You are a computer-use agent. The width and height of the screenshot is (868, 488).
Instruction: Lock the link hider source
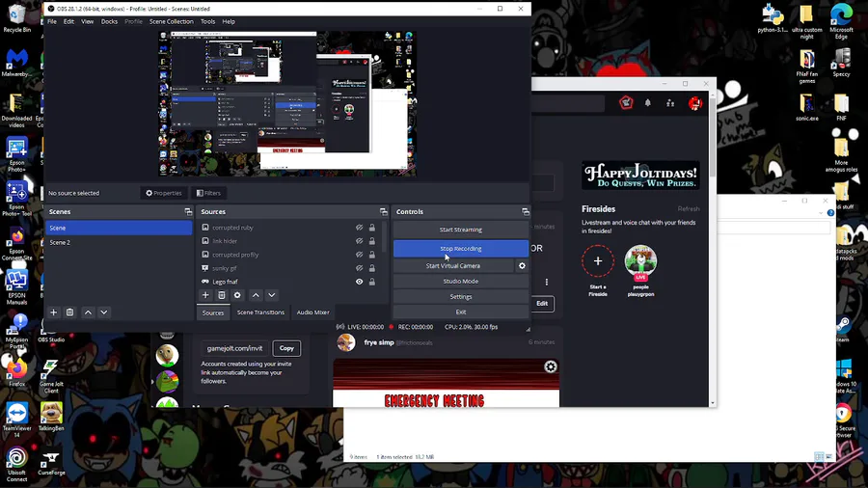coord(372,241)
